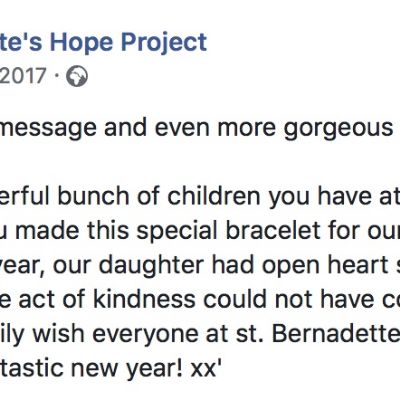Click the word "children" in the post

214,196
